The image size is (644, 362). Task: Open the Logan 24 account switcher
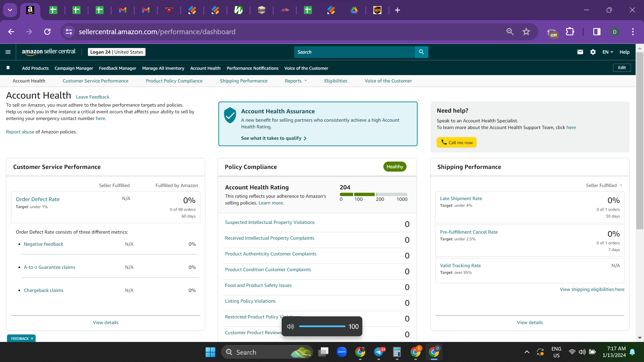coord(117,52)
